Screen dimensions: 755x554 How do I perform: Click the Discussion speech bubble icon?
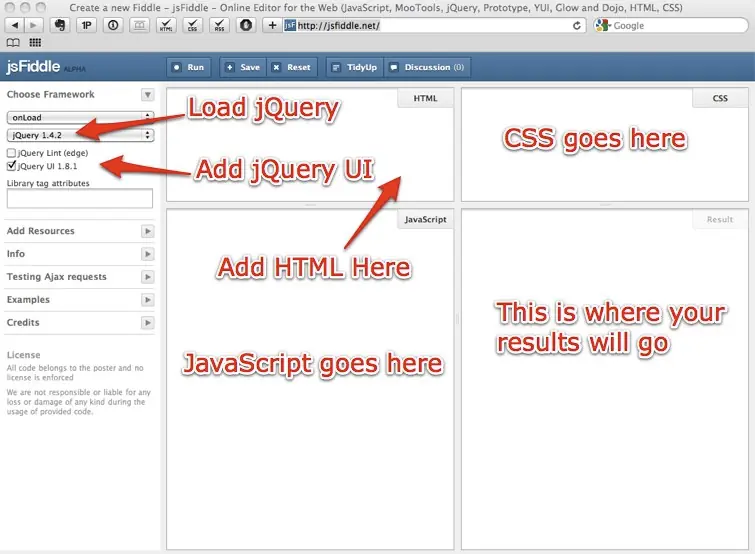point(393,67)
